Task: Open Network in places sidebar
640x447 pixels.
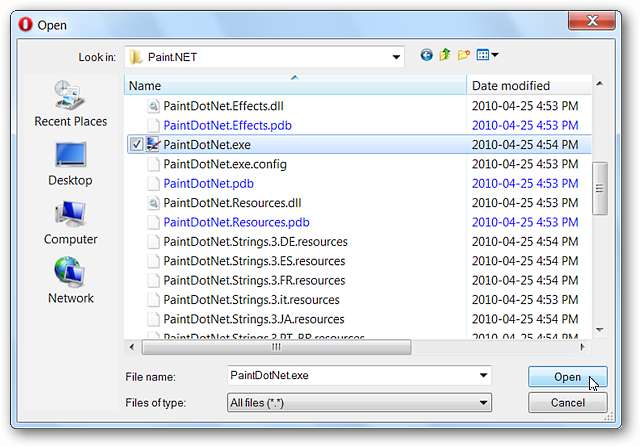Action: [x=70, y=281]
